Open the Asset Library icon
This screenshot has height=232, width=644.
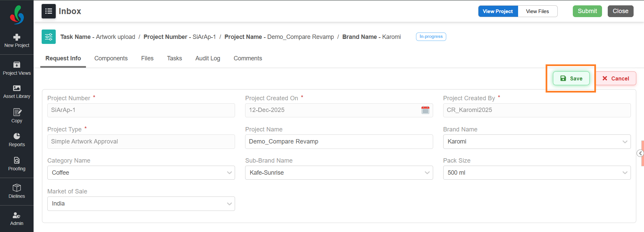tap(17, 88)
